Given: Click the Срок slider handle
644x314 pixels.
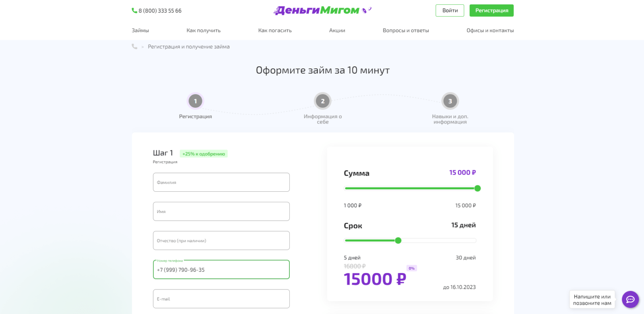Looking at the screenshot, I should [x=398, y=240].
